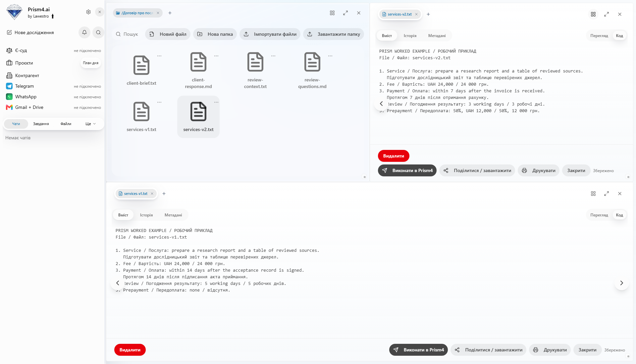Click left chevron in services-v2.txt panel
The height and width of the screenshot is (364, 636).
pyautogui.click(x=381, y=104)
